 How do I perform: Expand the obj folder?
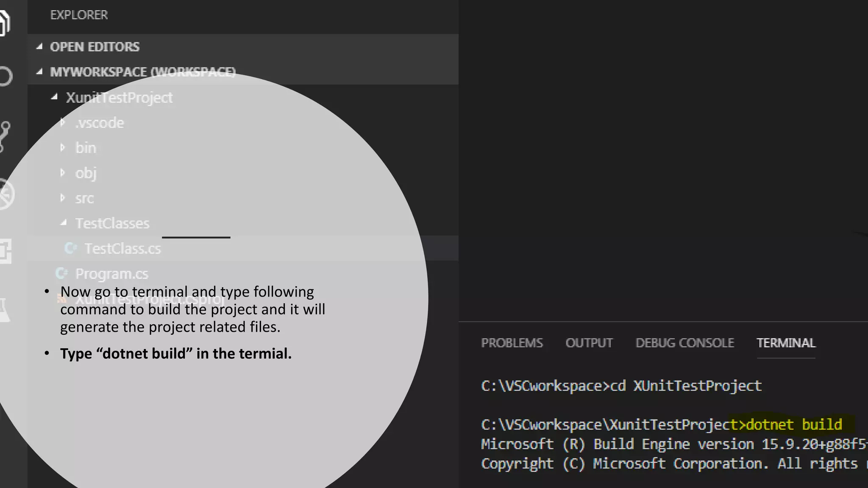point(86,173)
